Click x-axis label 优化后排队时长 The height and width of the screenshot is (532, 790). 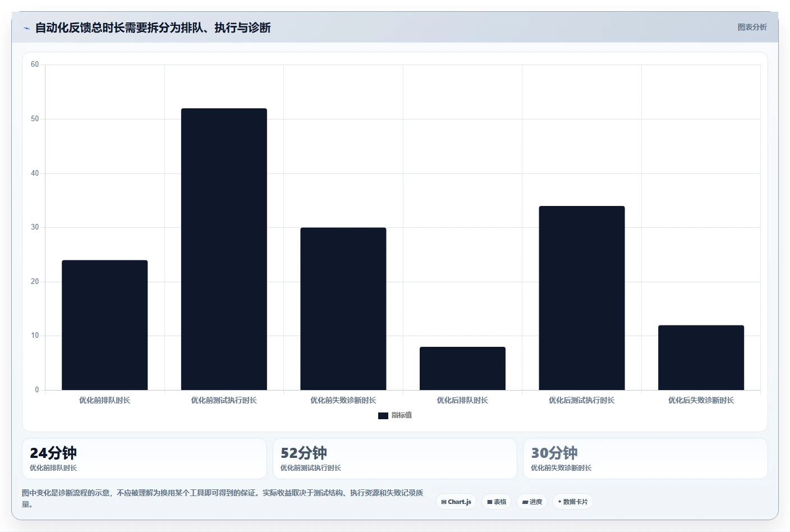[462, 400]
